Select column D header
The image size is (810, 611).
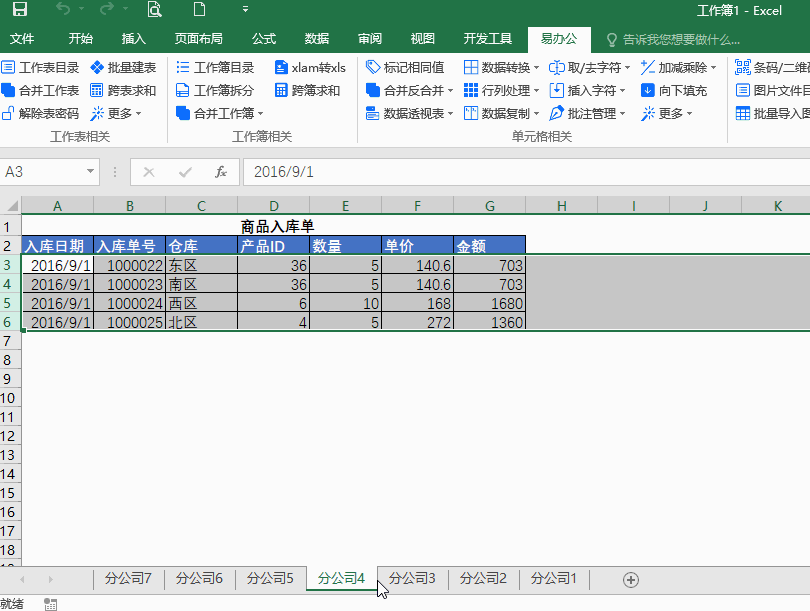pos(274,206)
